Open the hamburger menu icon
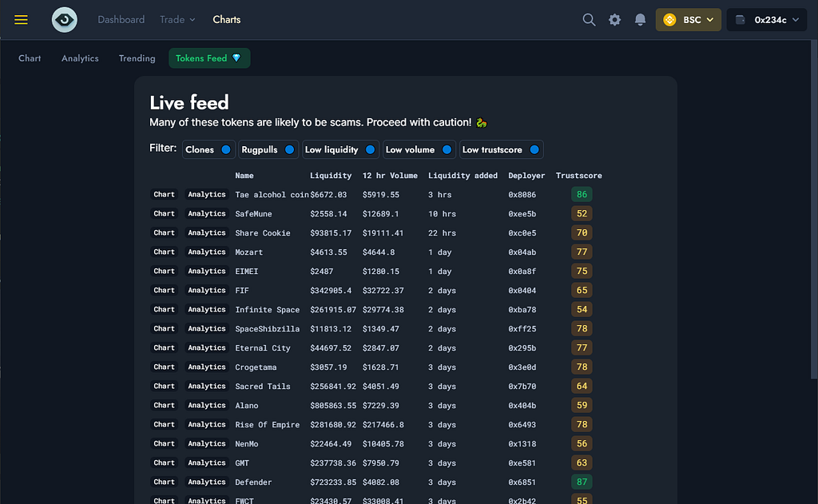Screen dimensions: 818x504 [21, 20]
